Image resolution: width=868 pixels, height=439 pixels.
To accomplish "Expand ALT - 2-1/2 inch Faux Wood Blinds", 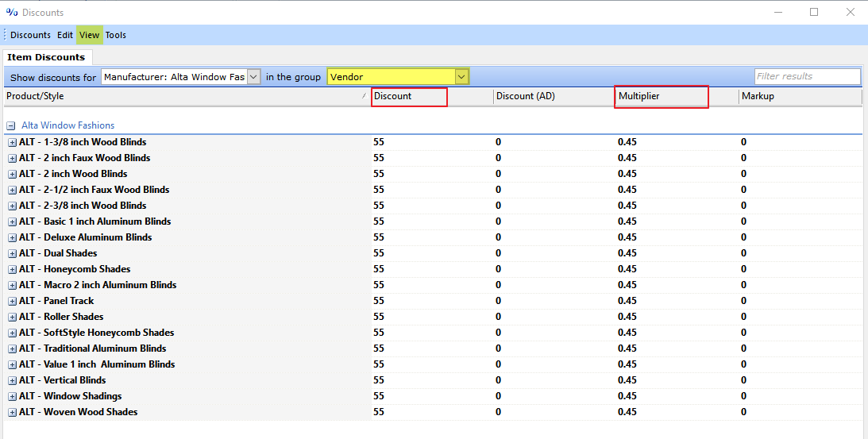I will pyautogui.click(x=12, y=191).
